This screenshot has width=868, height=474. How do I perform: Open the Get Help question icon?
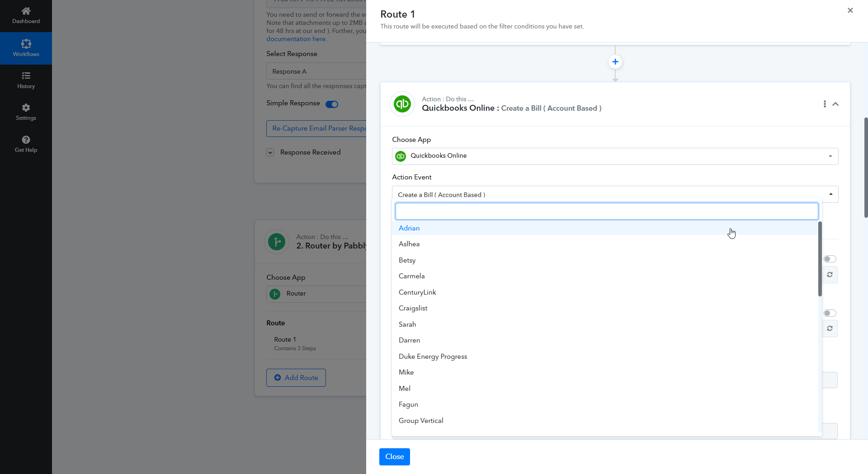26,140
